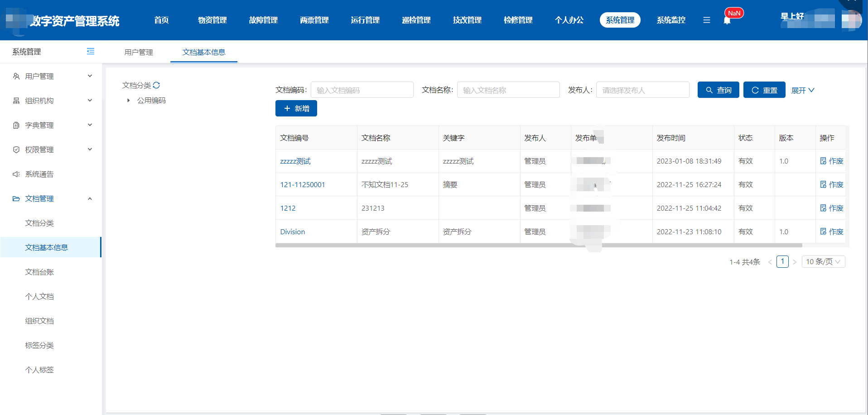The width and height of the screenshot is (868, 415).
Task: Expand more search filters with 展开
Action: (x=803, y=90)
